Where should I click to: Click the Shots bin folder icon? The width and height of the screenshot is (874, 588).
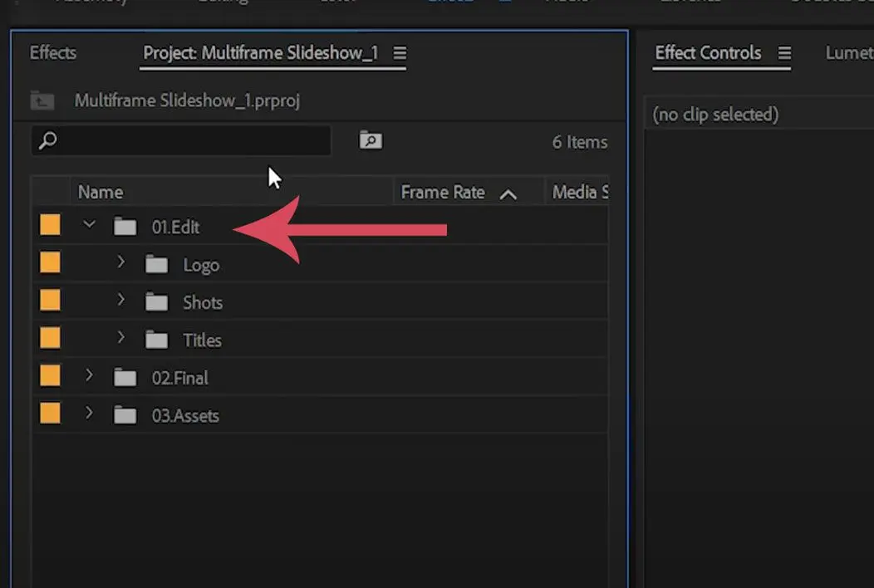(x=156, y=302)
